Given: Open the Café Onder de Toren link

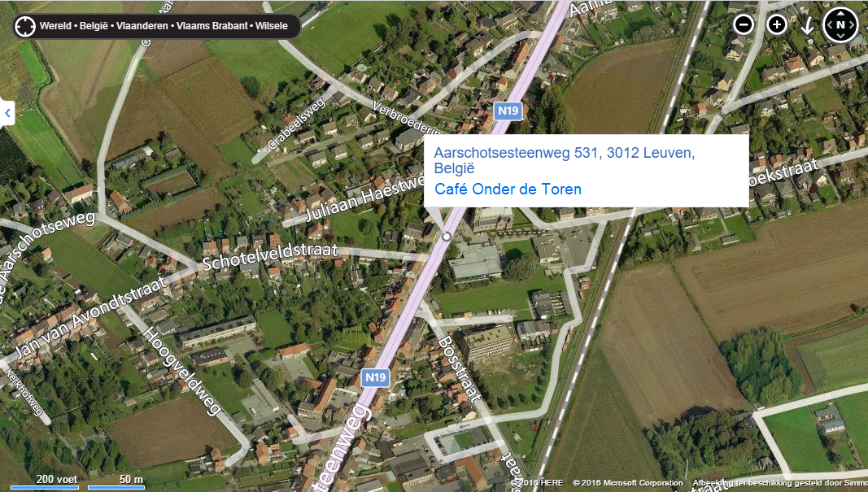Looking at the screenshot, I should tap(508, 189).
